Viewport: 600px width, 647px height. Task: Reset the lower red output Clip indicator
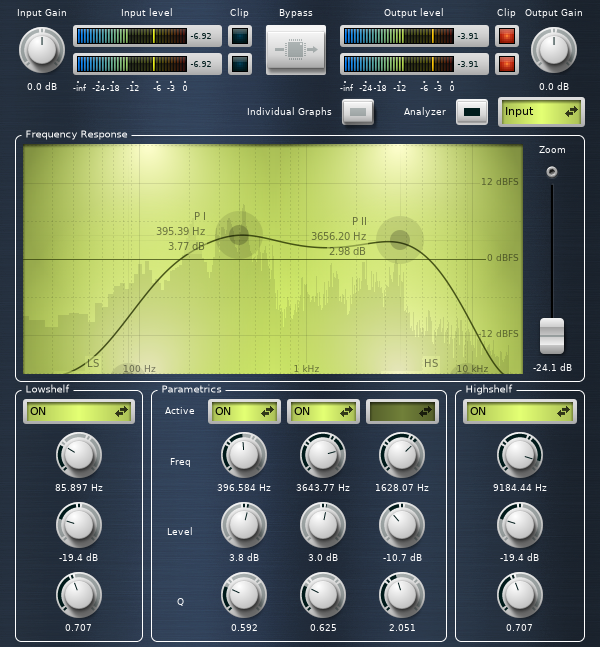coord(507,64)
